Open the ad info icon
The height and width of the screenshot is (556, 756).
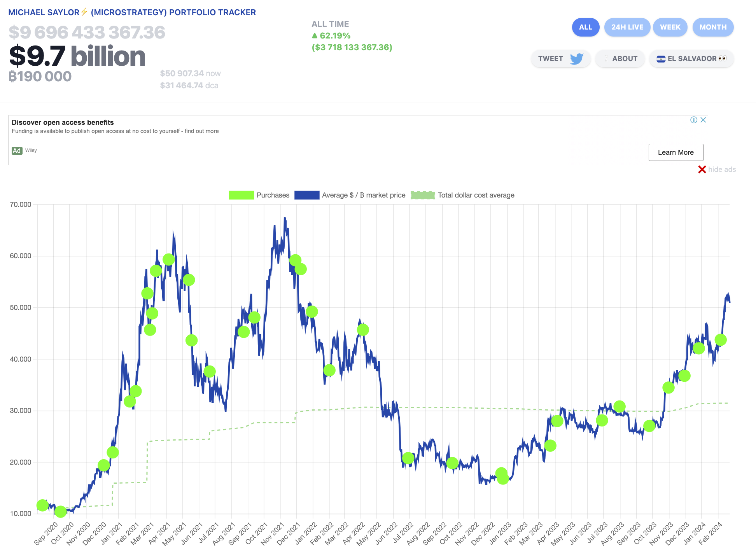(693, 120)
